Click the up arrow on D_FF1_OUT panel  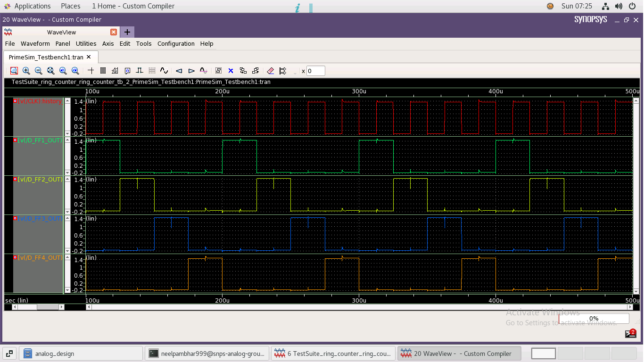pyautogui.click(x=67, y=140)
